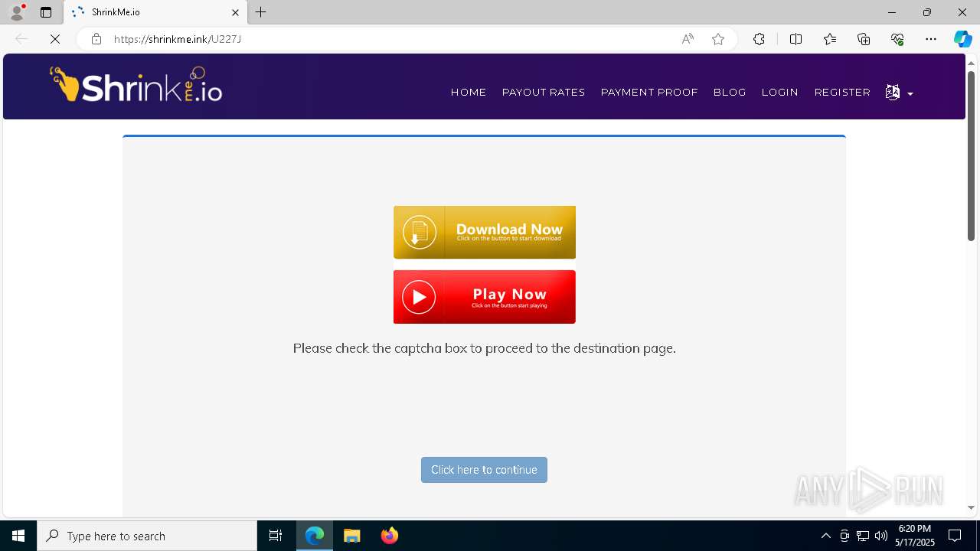Click the scrollbar up arrow
This screenshot has width=980, height=551.
click(x=971, y=62)
